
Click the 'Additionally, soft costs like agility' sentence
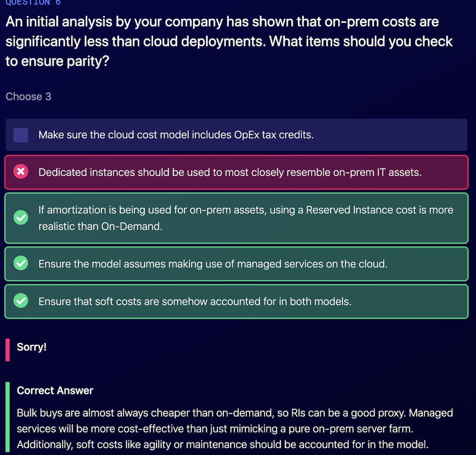pyautogui.click(x=222, y=445)
